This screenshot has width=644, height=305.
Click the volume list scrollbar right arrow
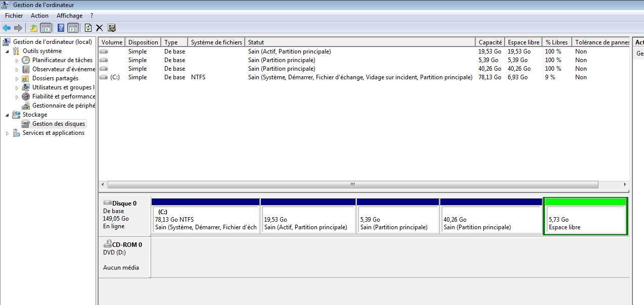coord(625,184)
